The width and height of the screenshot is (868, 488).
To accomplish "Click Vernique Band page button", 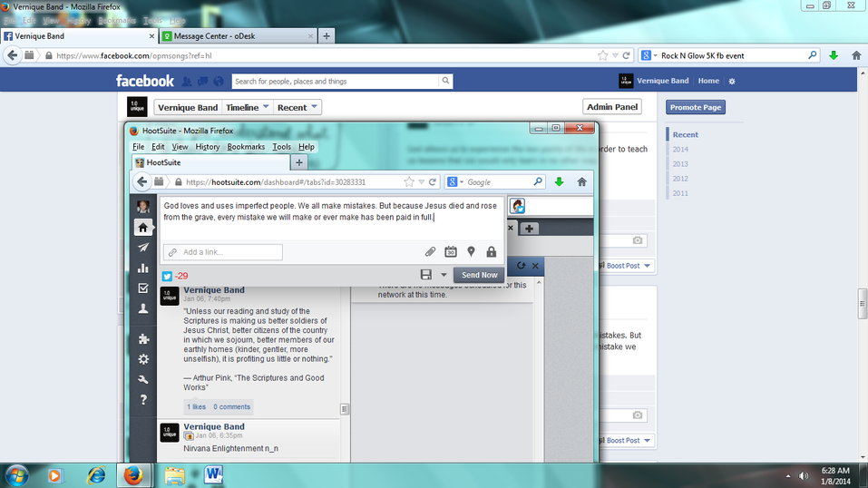I will click(188, 107).
